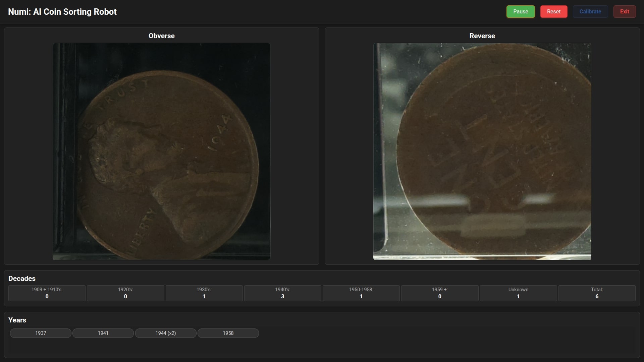Reset the coin counts
This screenshot has width=644, height=362.
coord(554,11)
